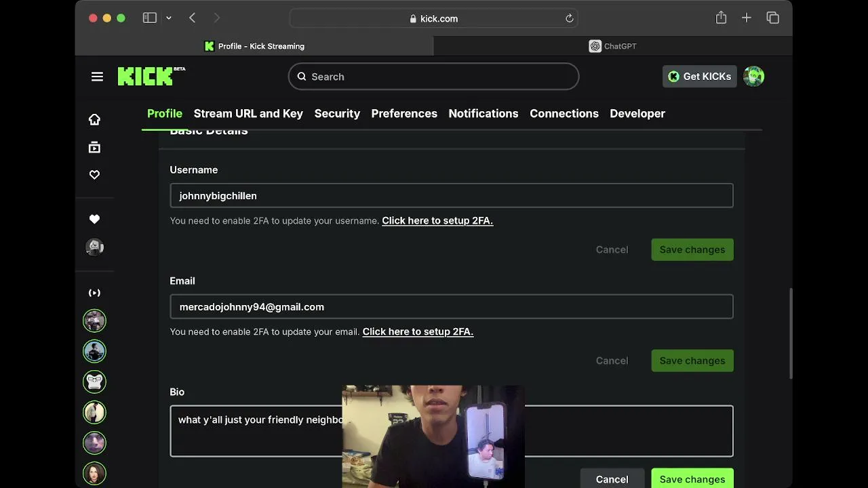Click the search magnifier icon in Kick search bar
The image size is (868, 488).
tap(302, 77)
